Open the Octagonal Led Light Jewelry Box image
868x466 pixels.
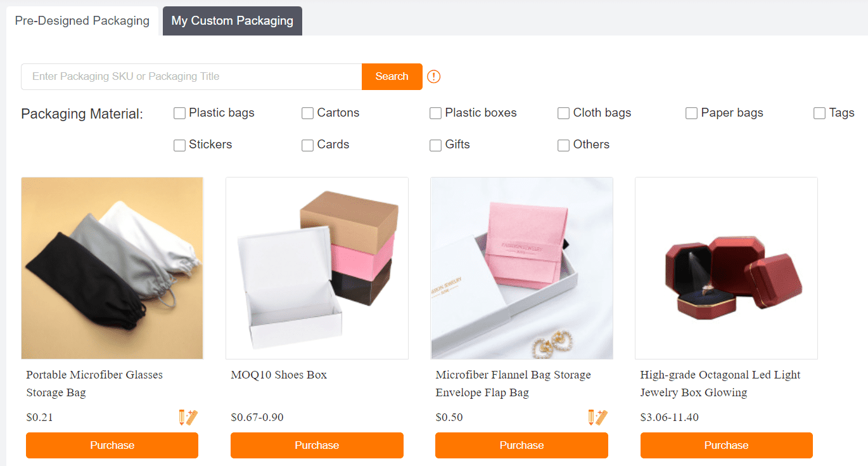click(726, 268)
